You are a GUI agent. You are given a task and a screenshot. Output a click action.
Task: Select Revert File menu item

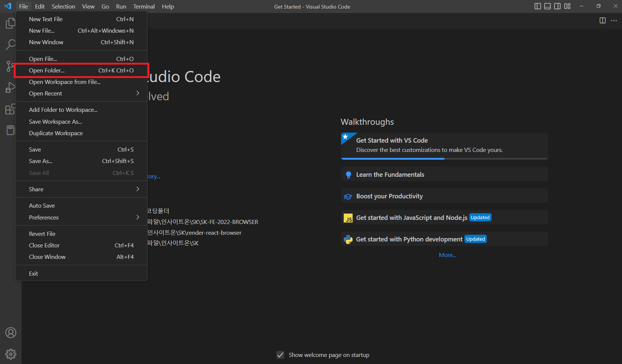pos(81,234)
